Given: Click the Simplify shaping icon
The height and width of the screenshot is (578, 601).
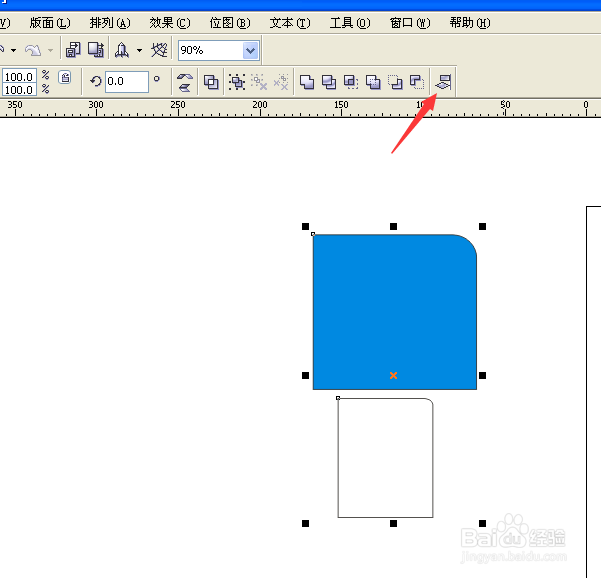Looking at the screenshot, I should (x=373, y=82).
